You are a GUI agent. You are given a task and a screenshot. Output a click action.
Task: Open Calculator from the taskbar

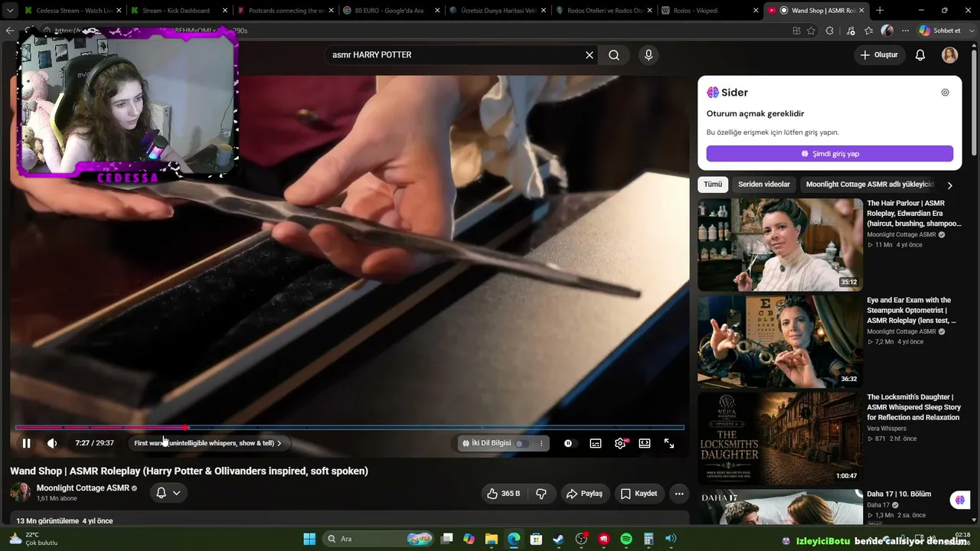[x=648, y=539]
